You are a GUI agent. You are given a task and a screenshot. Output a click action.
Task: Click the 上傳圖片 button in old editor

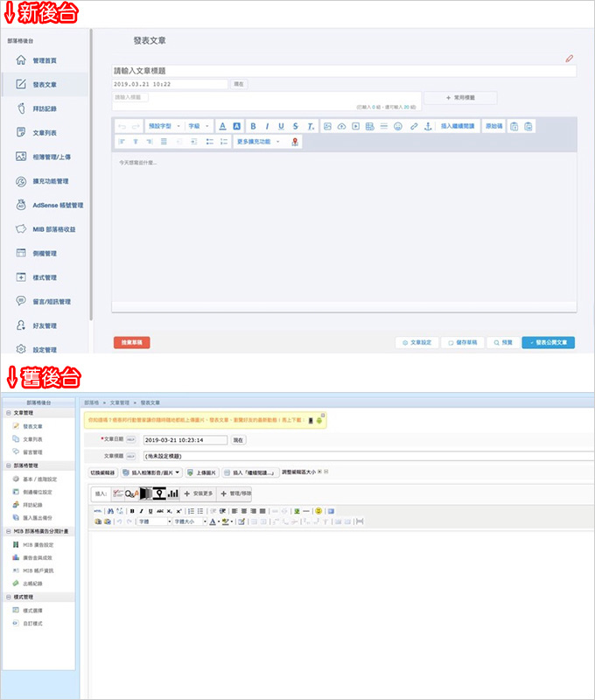pyautogui.click(x=202, y=472)
